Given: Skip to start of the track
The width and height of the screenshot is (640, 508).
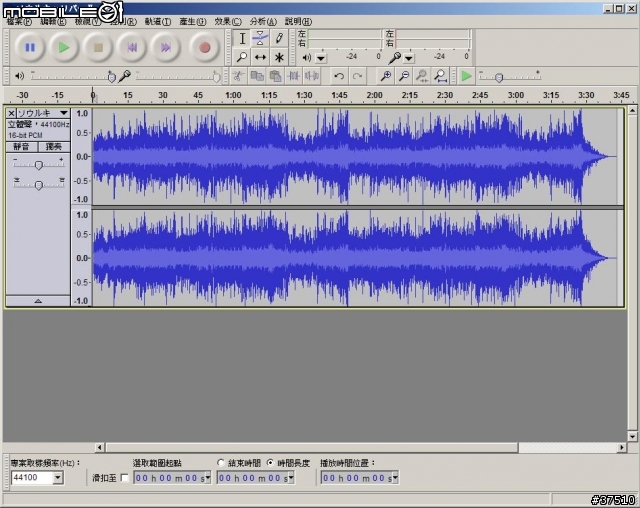Looking at the screenshot, I should (x=132, y=48).
